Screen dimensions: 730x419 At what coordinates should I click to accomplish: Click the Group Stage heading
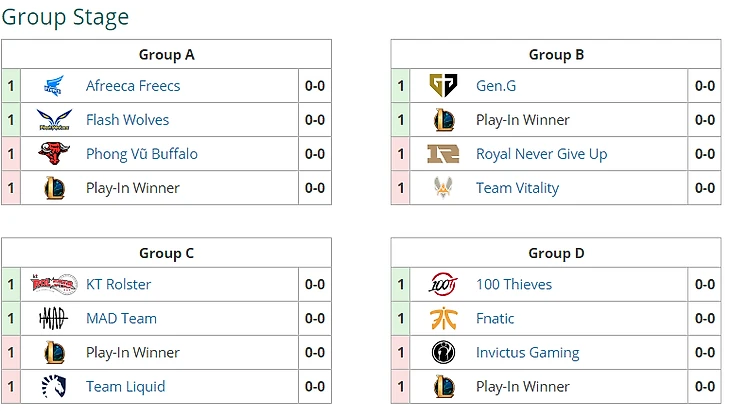(65, 17)
